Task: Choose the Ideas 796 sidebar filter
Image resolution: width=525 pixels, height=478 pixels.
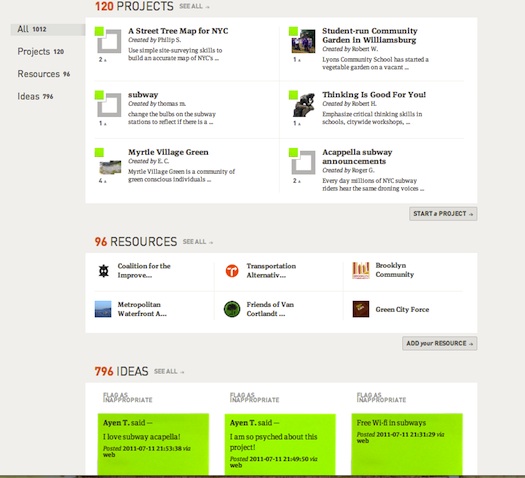Action: pos(35,96)
